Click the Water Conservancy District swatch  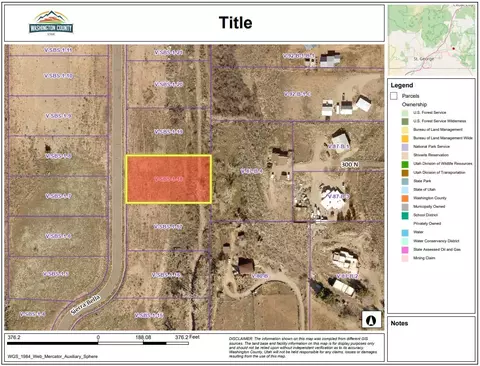(405, 241)
